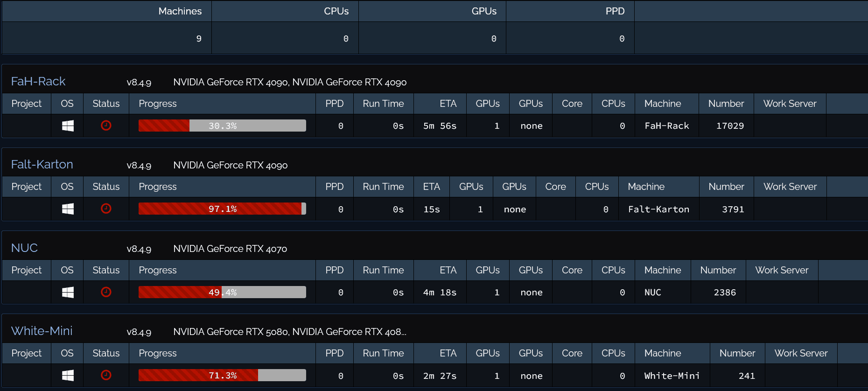
Task: Open the FaH-Rack machine link
Action: coord(38,81)
